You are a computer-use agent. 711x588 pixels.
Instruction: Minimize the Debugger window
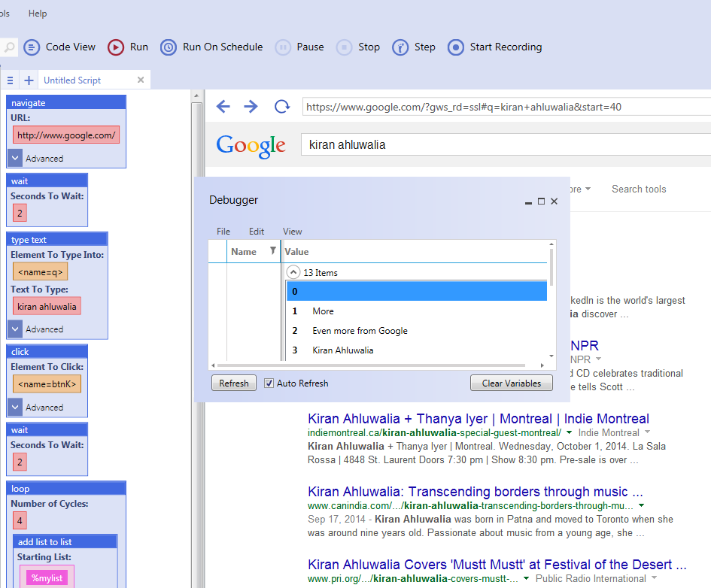click(528, 202)
